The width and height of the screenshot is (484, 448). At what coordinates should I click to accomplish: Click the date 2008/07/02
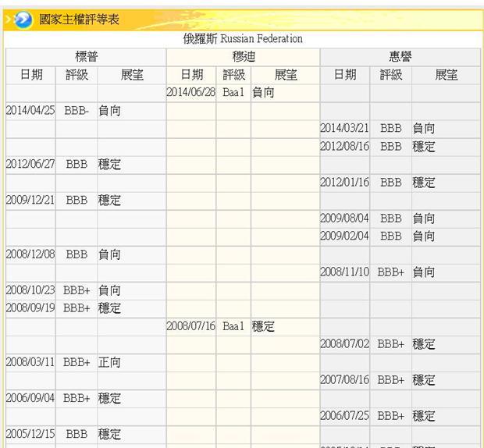point(344,344)
